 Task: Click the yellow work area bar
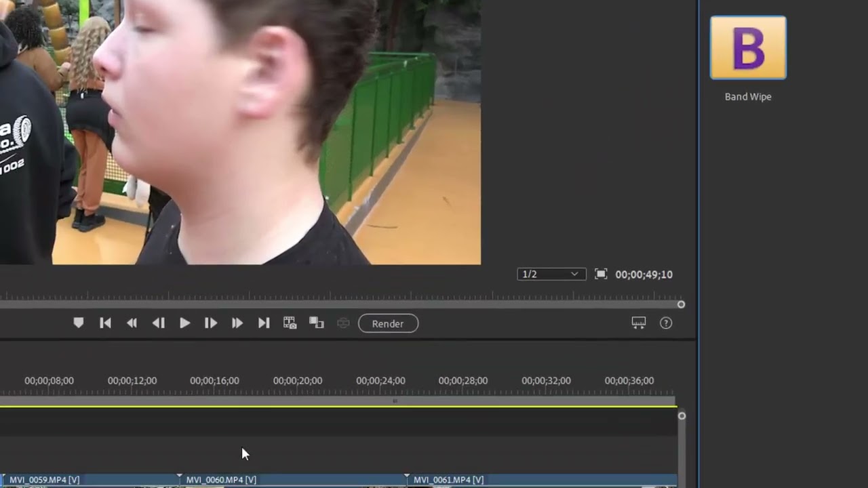[x=338, y=406]
